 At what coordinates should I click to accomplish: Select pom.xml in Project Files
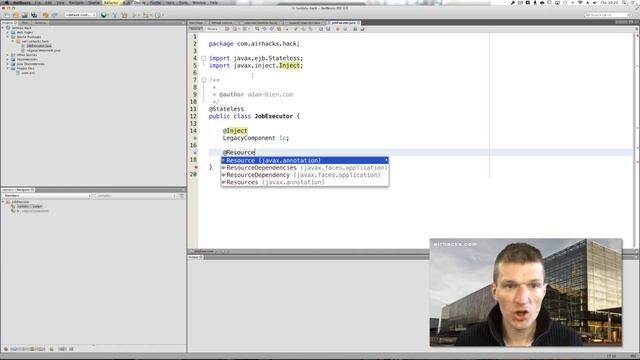pyautogui.click(x=28, y=73)
